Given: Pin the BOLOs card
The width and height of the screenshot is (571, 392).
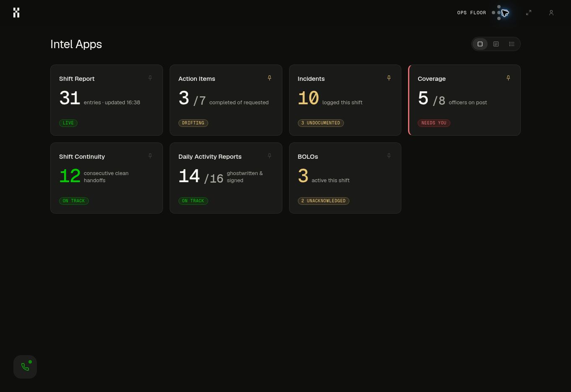Looking at the screenshot, I should pos(389,156).
